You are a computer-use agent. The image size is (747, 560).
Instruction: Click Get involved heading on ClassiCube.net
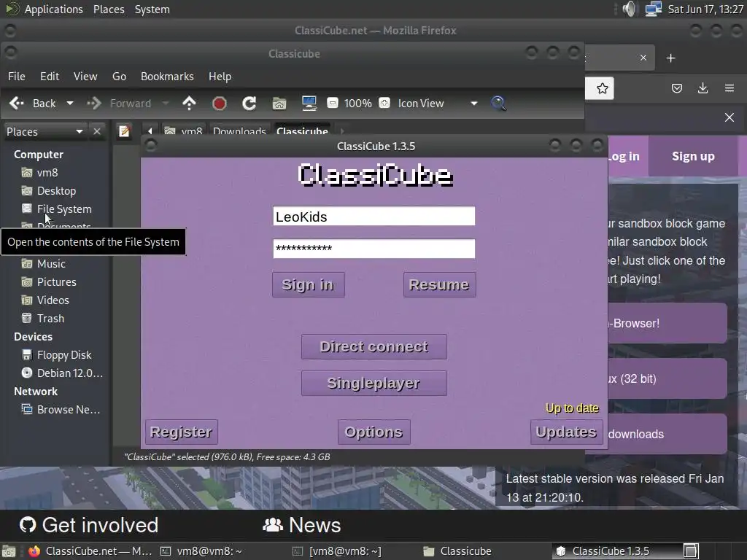pos(88,525)
